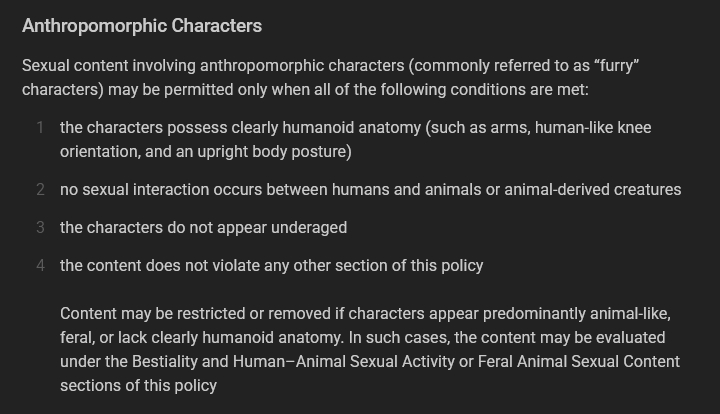Select list number 3 marker

[x=40, y=228]
